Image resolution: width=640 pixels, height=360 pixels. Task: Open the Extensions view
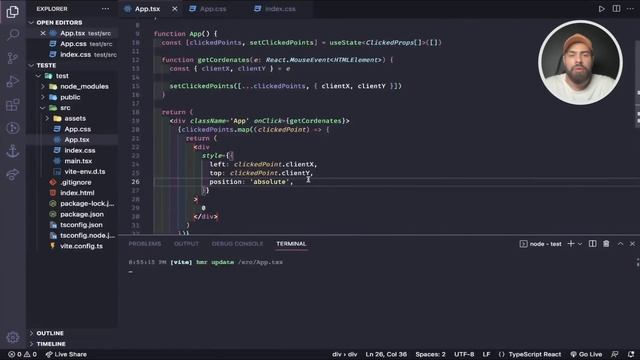(x=13, y=105)
